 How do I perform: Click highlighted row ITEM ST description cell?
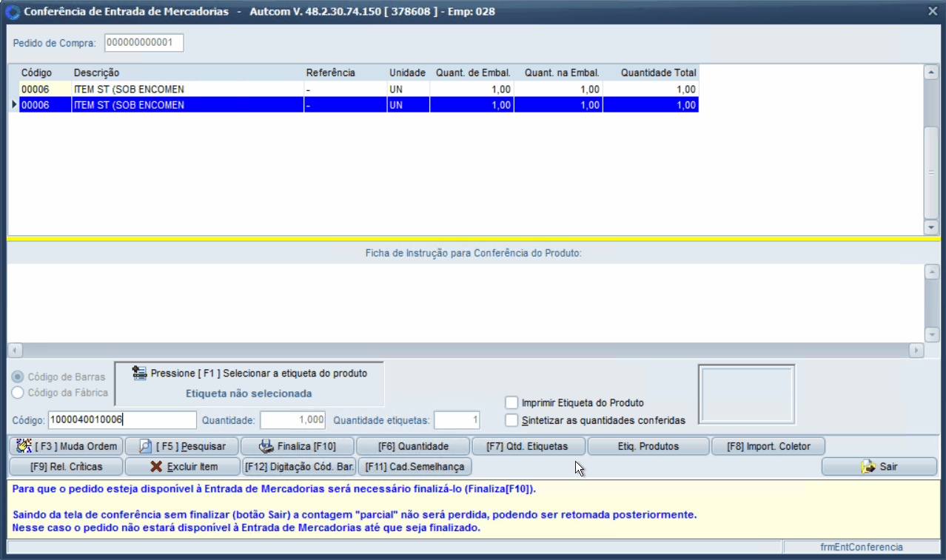coord(187,105)
